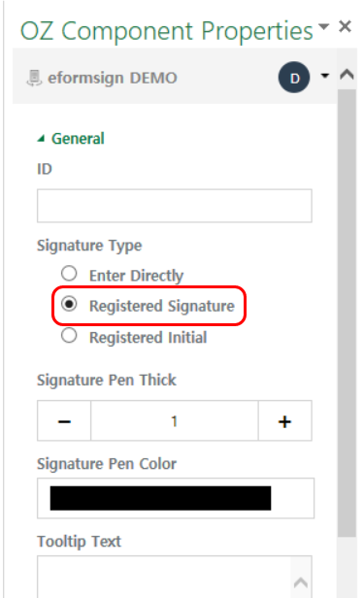Click the eformsign DEMO title
This screenshot has height=598, width=364.
coord(112,79)
